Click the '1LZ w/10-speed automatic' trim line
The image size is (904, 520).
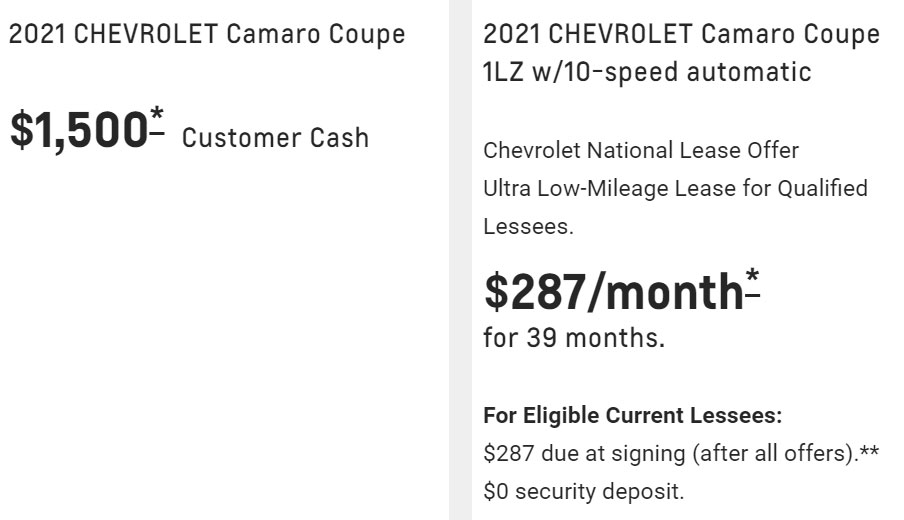(x=647, y=73)
